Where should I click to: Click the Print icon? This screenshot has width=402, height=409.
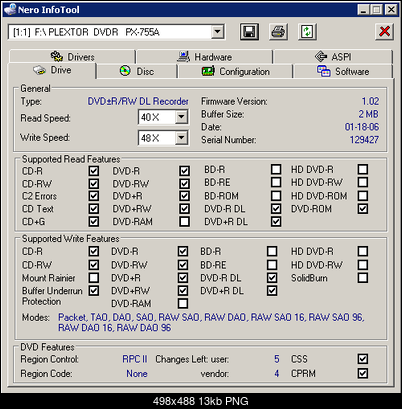pyautogui.click(x=278, y=32)
